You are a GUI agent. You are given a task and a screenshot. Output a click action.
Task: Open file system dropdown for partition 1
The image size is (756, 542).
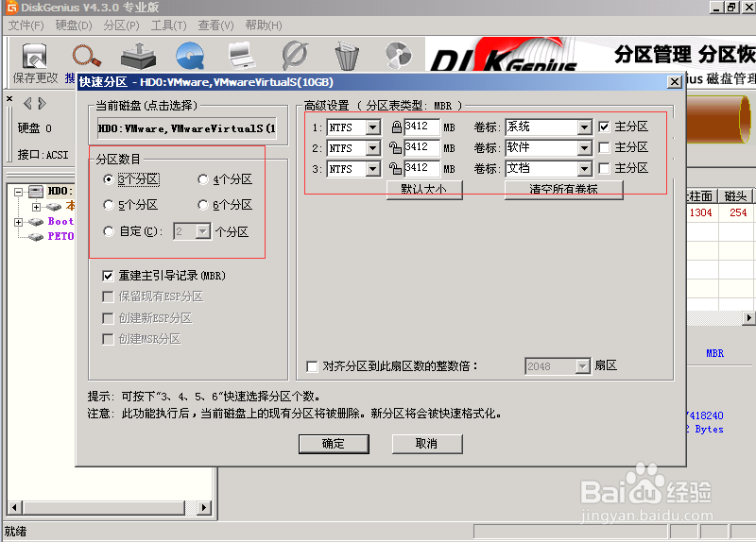(x=372, y=127)
